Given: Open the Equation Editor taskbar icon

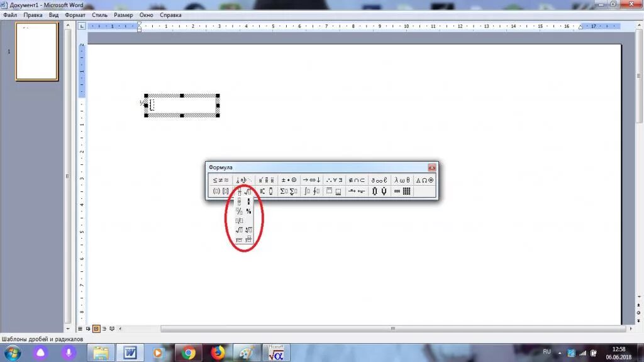Looking at the screenshot, I should click(276, 353).
